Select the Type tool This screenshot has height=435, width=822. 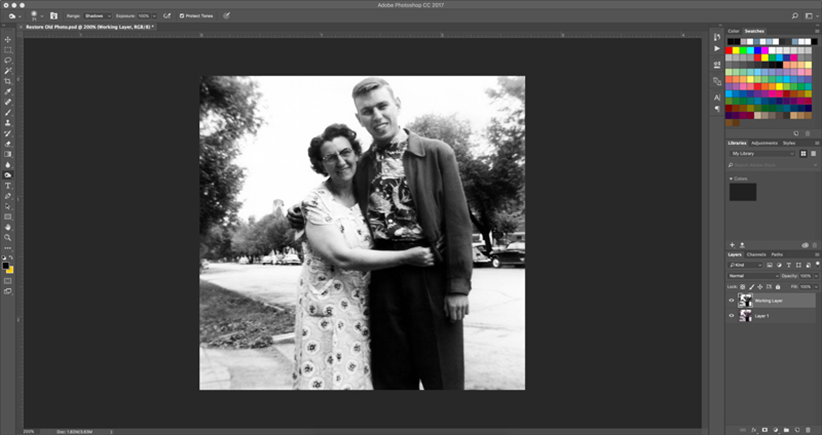8,186
